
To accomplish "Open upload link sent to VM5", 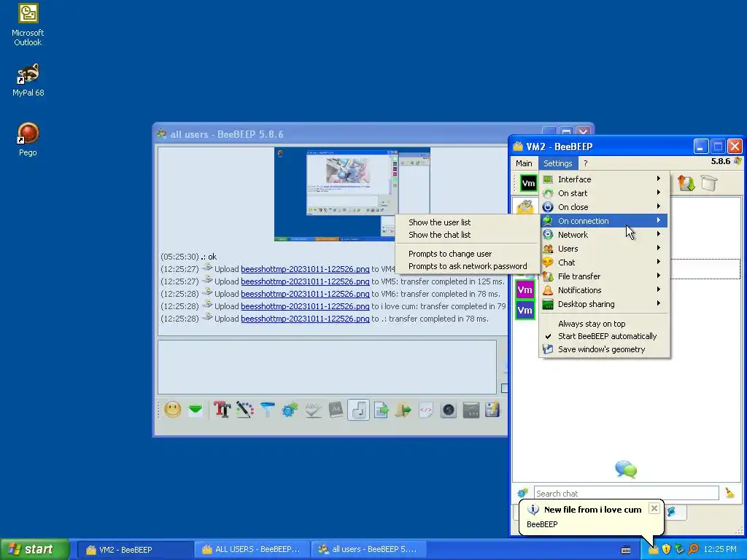I will click(305, 281).
